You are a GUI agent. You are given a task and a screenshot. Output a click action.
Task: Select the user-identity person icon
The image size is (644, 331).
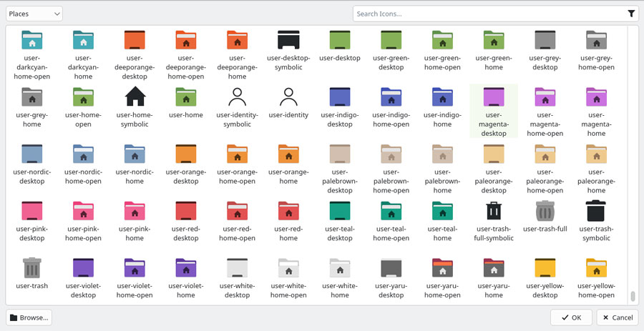click(289, 97)
